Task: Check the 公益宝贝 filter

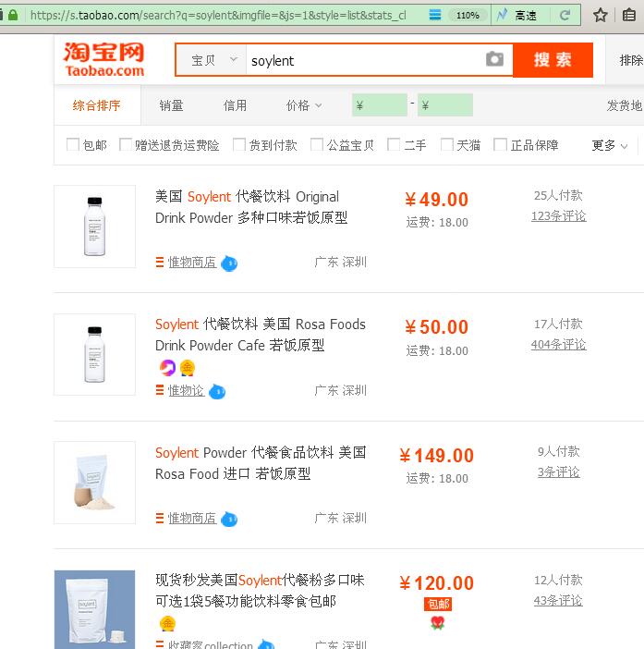Action: click(317, 144)
